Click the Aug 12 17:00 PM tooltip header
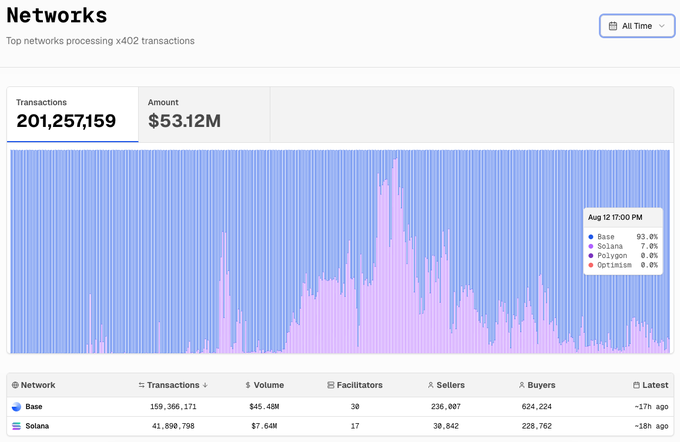 click(615, 217)
